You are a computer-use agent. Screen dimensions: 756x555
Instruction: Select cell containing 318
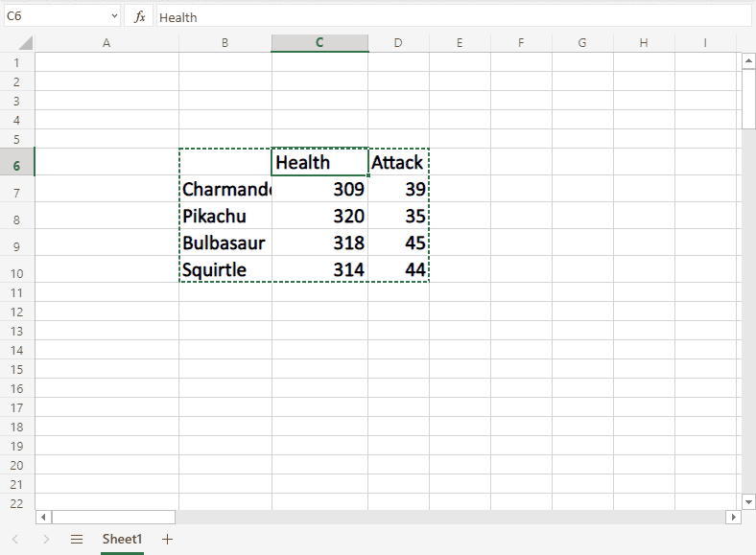coord(319,243)
